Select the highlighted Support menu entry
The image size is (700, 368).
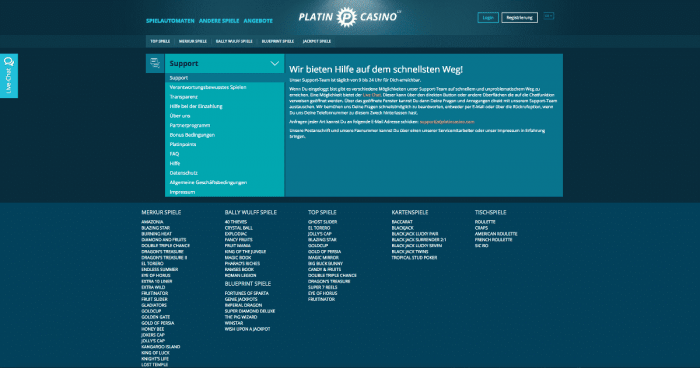225,78
